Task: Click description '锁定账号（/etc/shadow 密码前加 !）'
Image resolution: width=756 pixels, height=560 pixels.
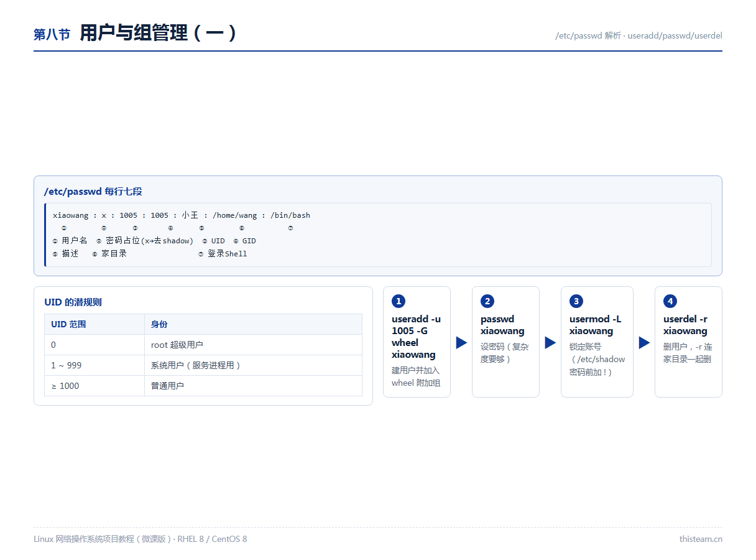Action: [x=597, y=359]
